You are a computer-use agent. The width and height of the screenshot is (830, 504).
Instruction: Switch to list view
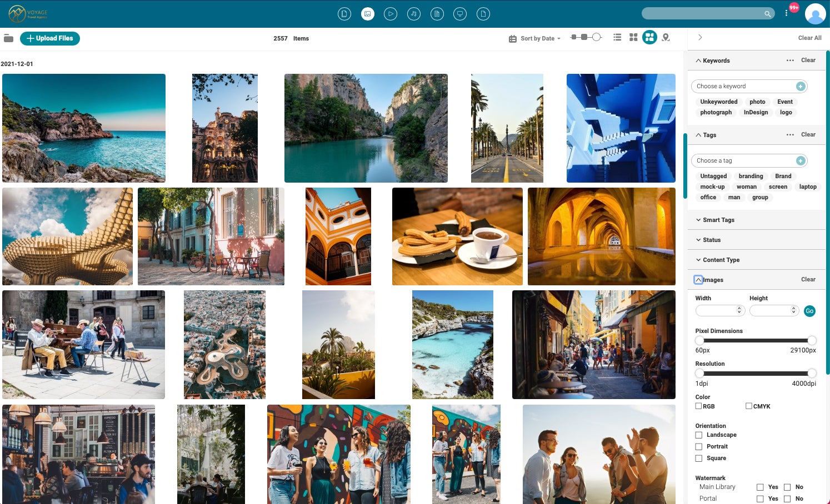click(617, 37)
